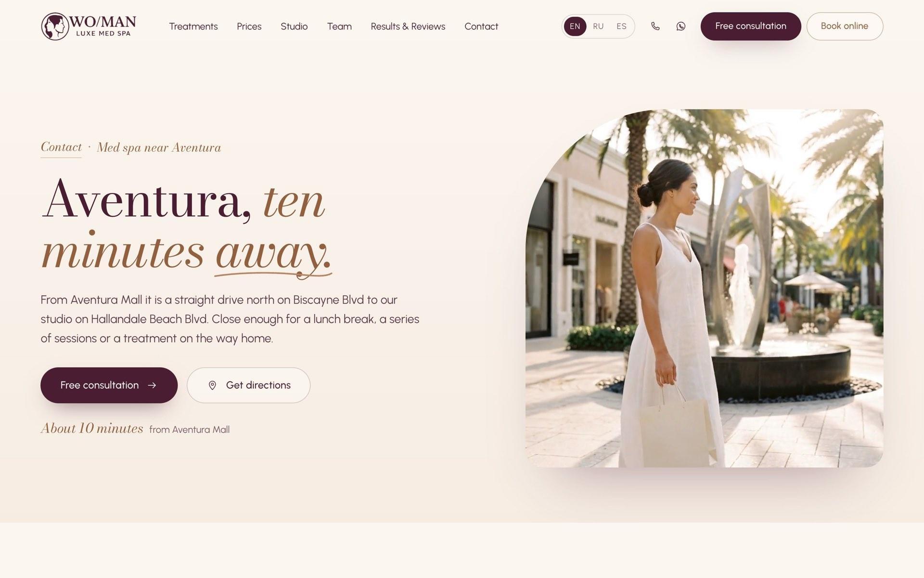Image resolution: width=924 pixels, height=578 pixels.
Task: Click header Free consultation button
Action: tap(751, 26)
